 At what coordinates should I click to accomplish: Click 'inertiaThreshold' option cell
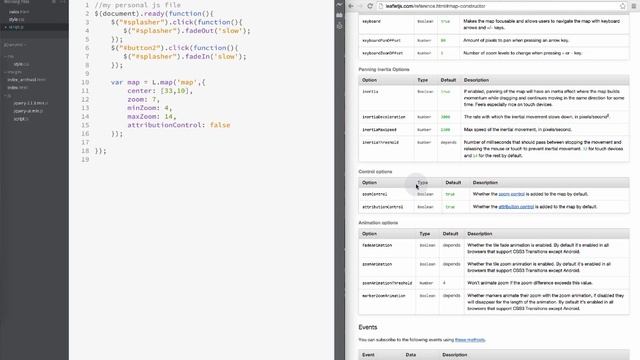(380, 142)
